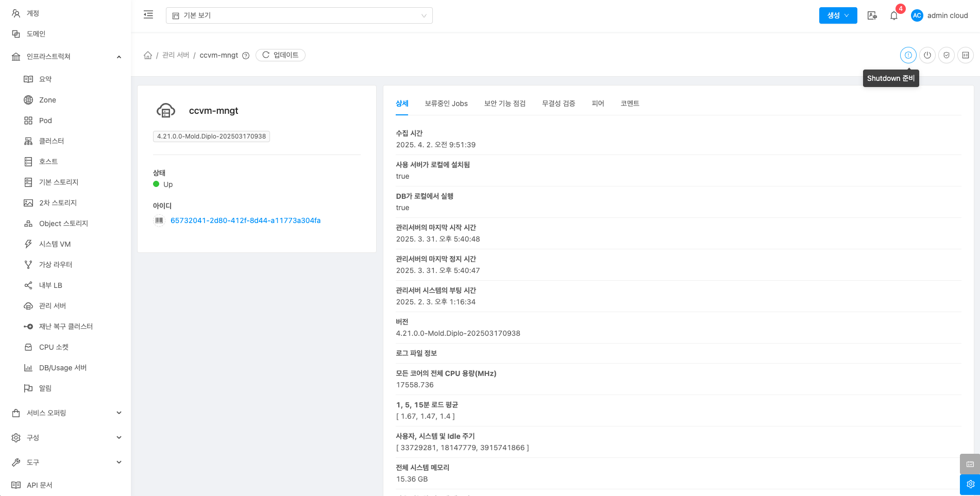The width and height of the screenshot is (980, 496).
Task: Go to 관리 서버 breadcrumb link
Action: coord(176,55)
